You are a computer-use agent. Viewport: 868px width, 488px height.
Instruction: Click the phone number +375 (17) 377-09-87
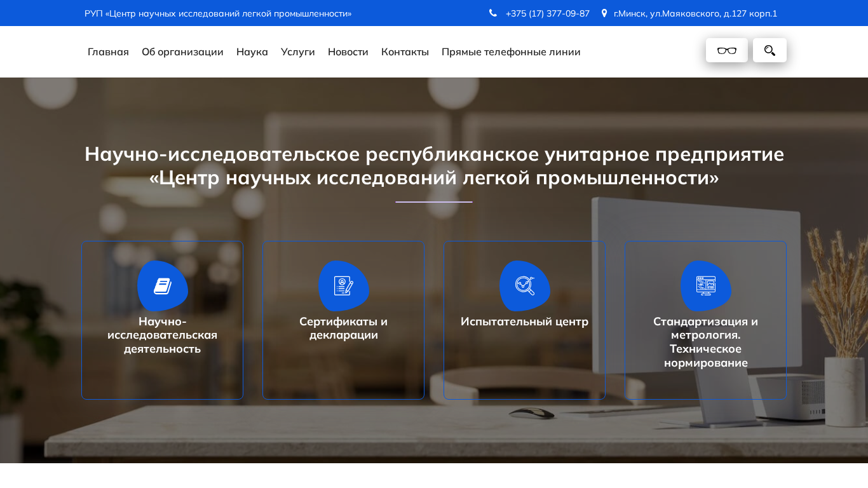pos(548,13)
